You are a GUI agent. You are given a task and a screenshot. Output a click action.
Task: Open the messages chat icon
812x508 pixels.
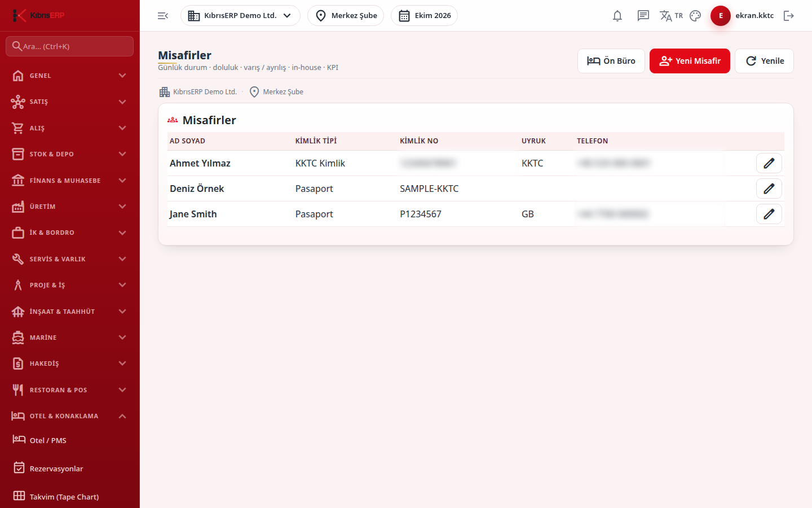pyautogui.click(x=643, y=16)
